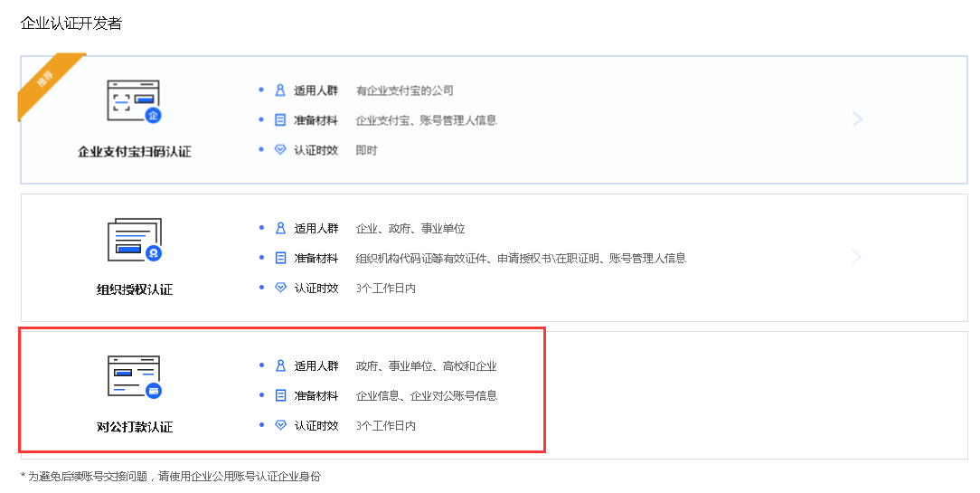Click 适用人群 person icon in 组织授权认证 card
This screenshot has height=493, width=980.
(x=280, y=229)
